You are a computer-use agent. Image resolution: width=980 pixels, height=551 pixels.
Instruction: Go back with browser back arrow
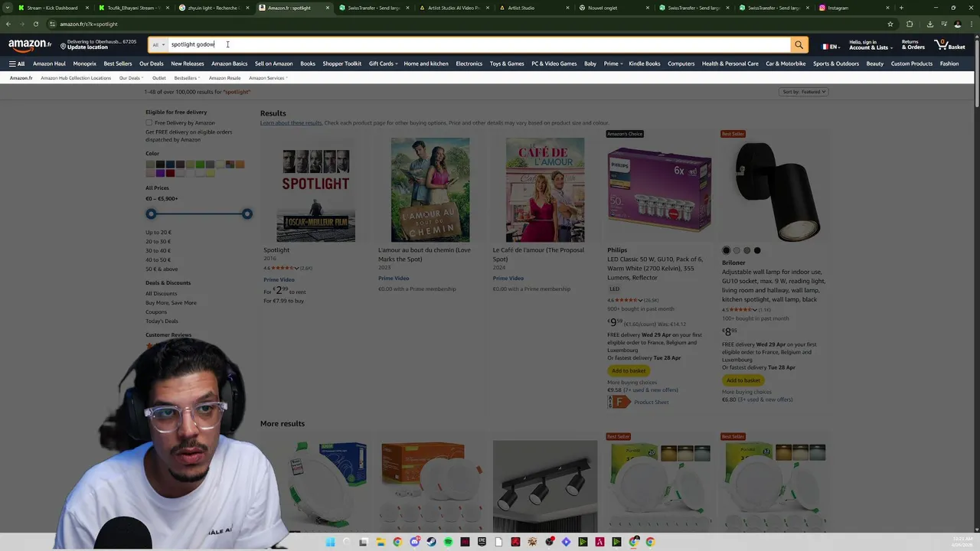(8, 24)
